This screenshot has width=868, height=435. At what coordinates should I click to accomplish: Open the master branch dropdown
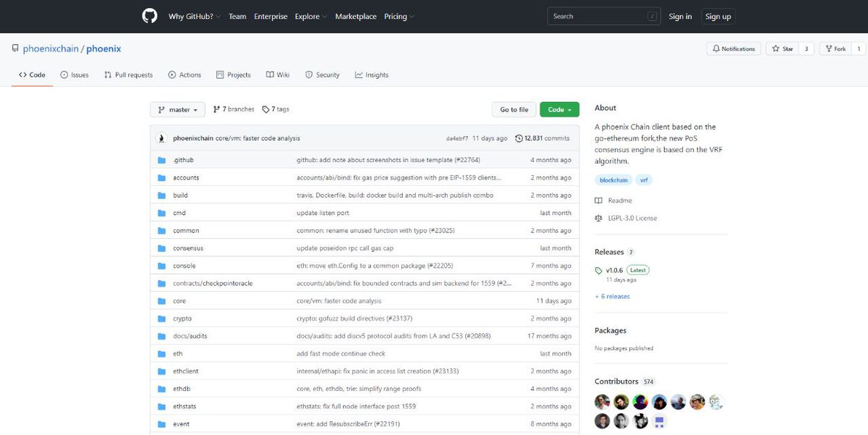tap(178, 110)
